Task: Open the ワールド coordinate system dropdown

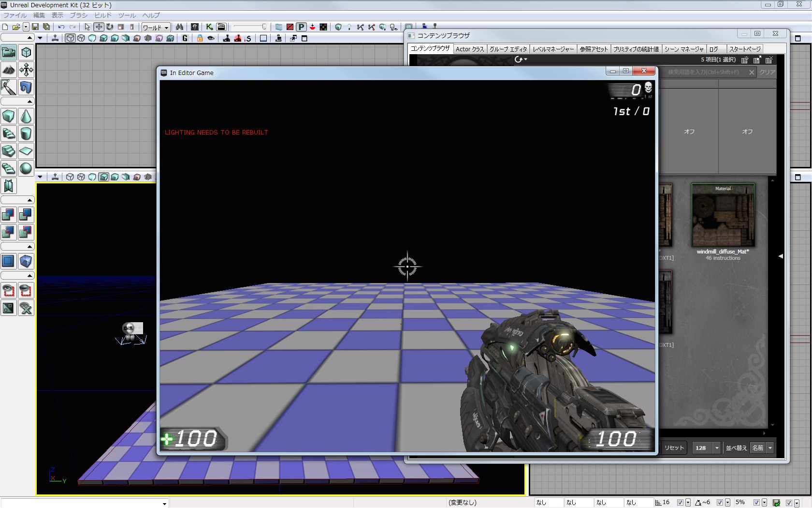Action: coord(156,28)
